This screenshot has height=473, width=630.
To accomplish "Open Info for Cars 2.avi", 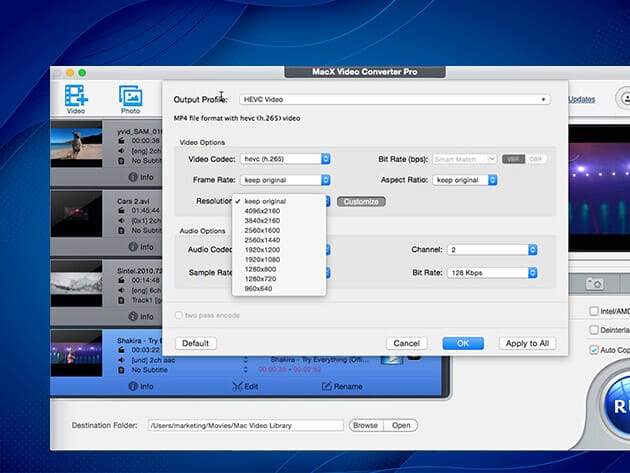I will point(141,246).
